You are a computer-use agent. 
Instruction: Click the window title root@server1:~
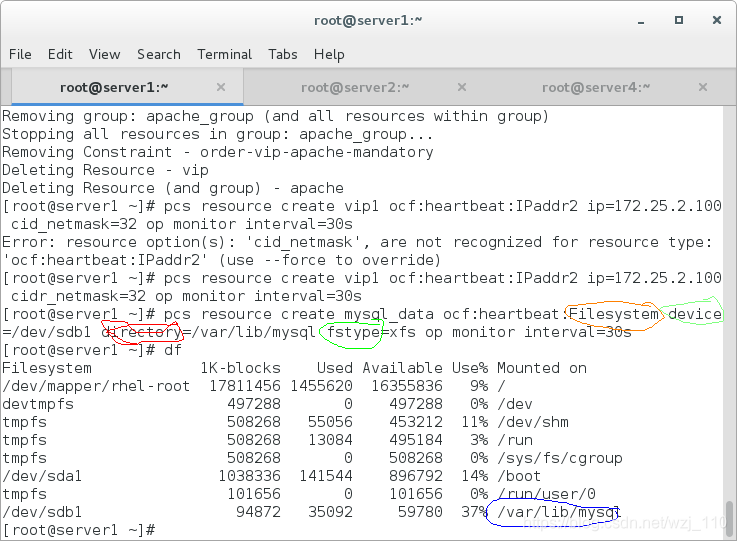pyautogui.click(x=368, y=21)
